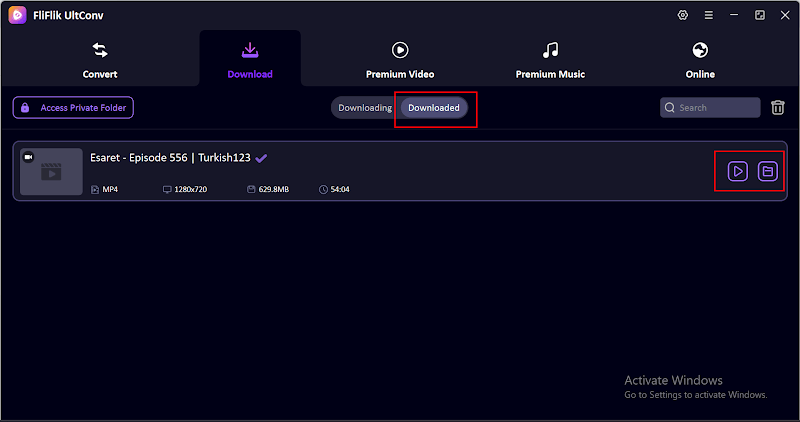Click the disk icon beside file size

click(251, 189)
